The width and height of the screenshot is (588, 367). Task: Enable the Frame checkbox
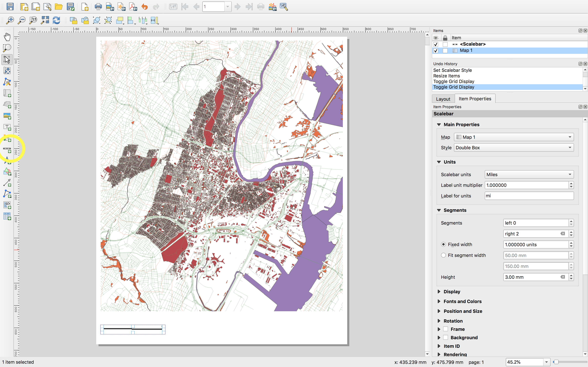tap(445, 329)
